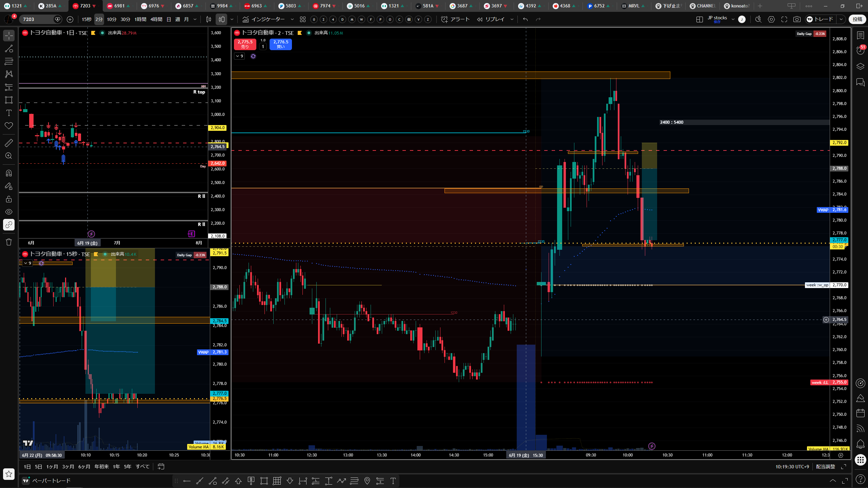
Task: Toggle hide all drawings eye icon
Action: pos(9,212)
